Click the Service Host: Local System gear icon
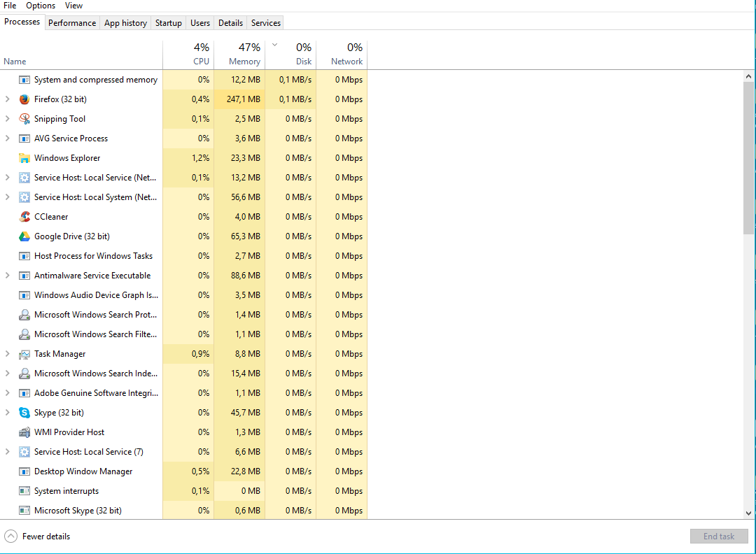This screenshot has height=554, width=756. pyautogui.click(x=24, y=197)
